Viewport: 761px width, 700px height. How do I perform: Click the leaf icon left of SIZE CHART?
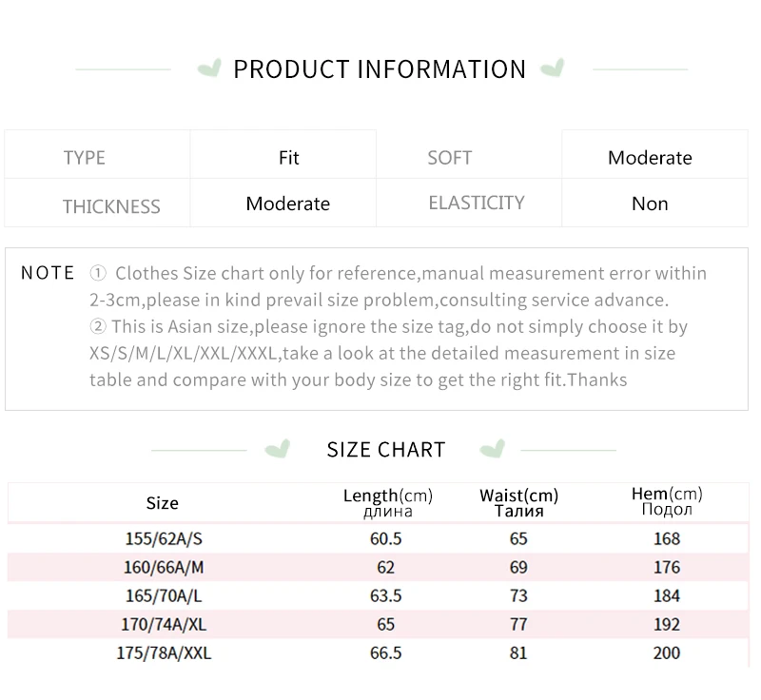276,449
